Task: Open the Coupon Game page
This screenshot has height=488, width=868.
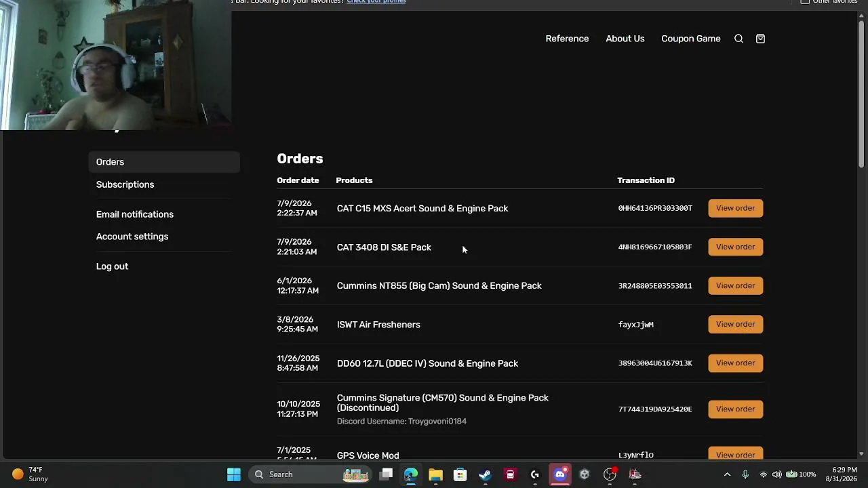Action: (x=691, y=39)
